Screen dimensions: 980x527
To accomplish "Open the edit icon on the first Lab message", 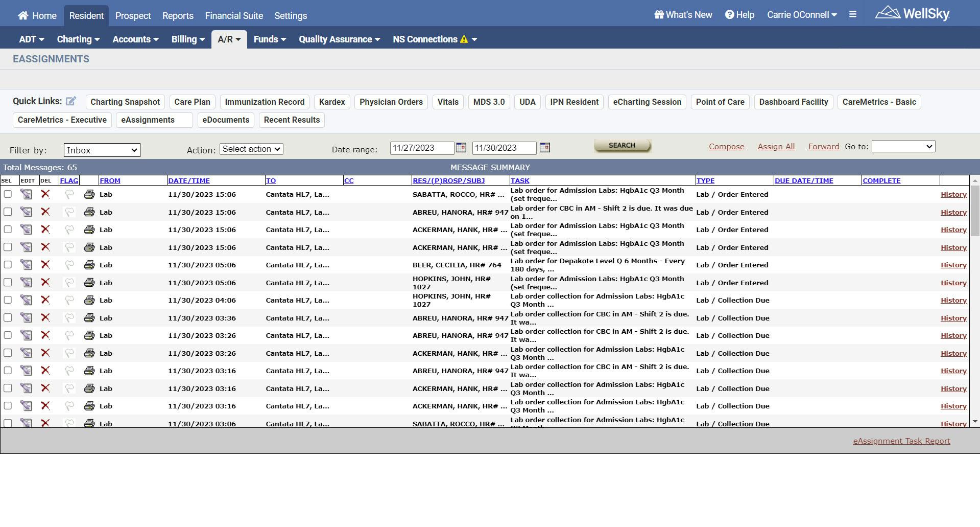I will [27, 194].
